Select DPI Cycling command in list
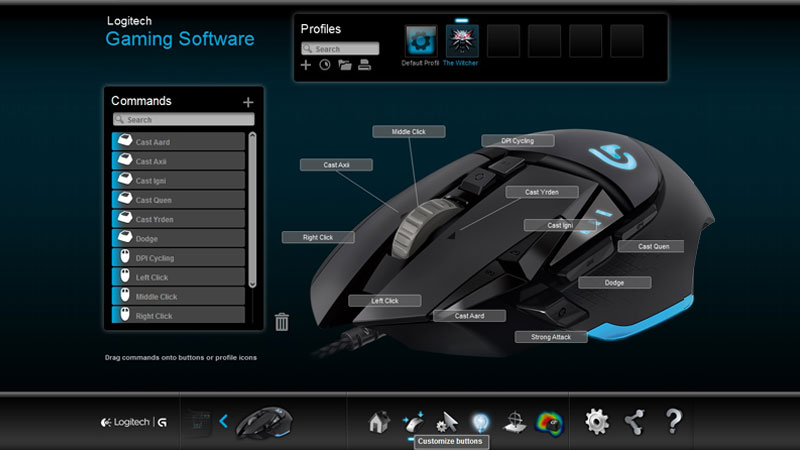The image size is (800, 450). click(x=179, y=258)
